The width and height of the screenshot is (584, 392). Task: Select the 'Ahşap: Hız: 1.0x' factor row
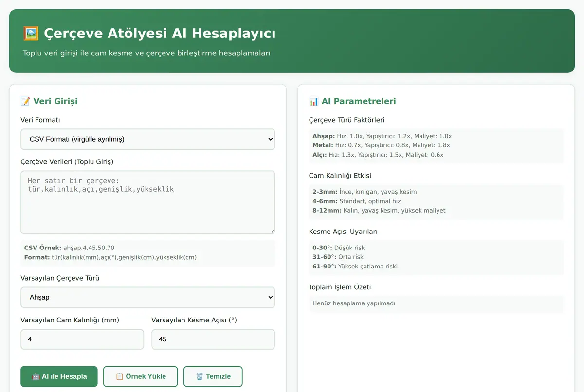click(x=382, y=136)
